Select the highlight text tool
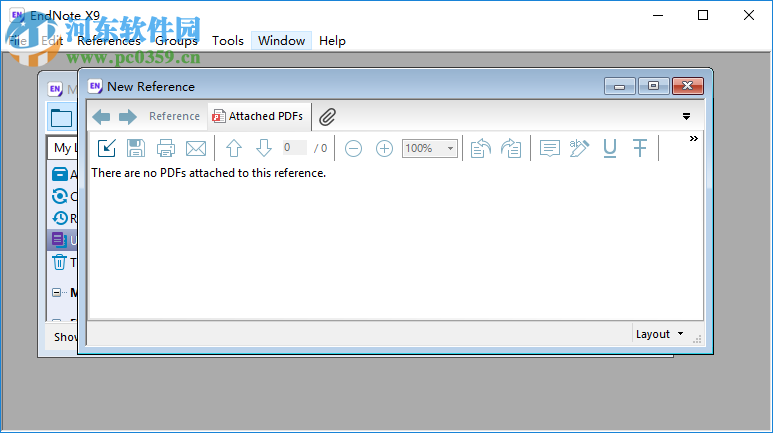 pyautogui.click(x=579, y=148)
